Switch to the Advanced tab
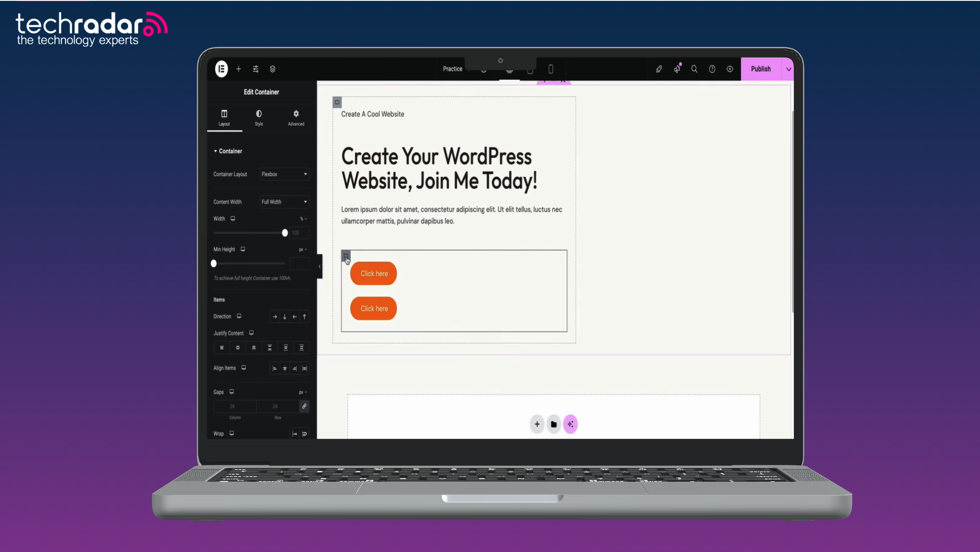 [x=296, y=118]
